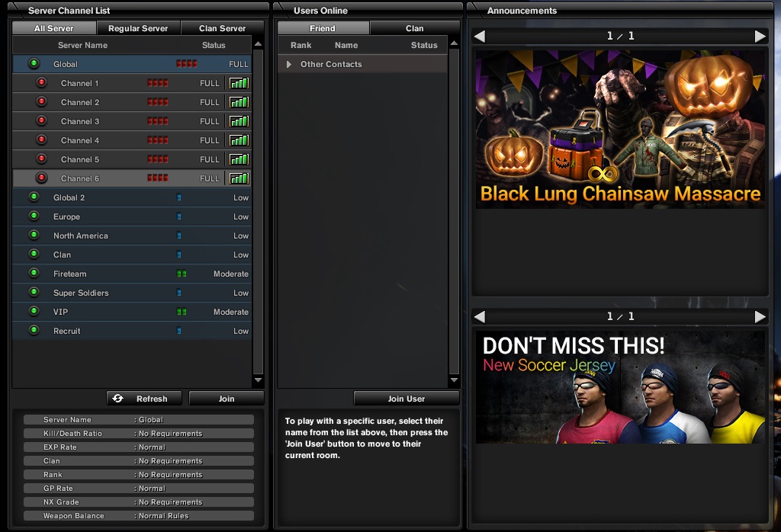Viewport: 781px width, 532px height.
Task: Click the green signal bars for Channel 3
Action: pos(239,121)
